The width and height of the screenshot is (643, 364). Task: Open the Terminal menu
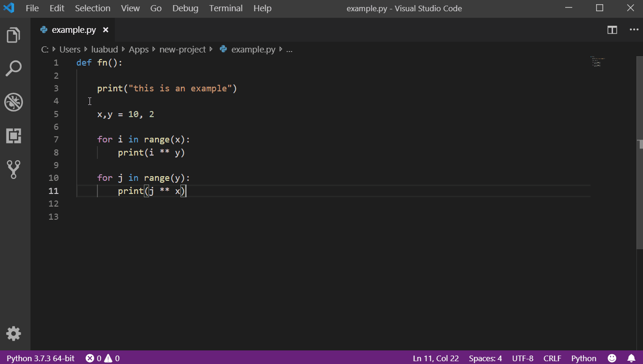click(225, 8)
